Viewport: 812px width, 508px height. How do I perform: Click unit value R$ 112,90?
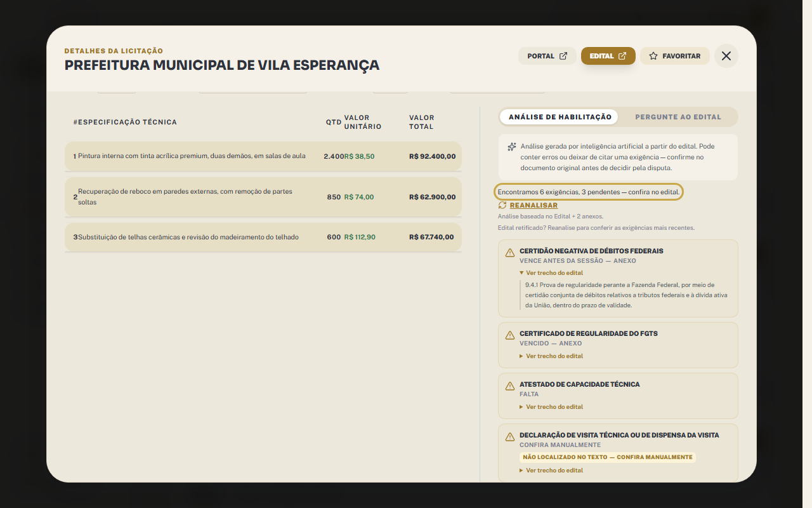360,237
